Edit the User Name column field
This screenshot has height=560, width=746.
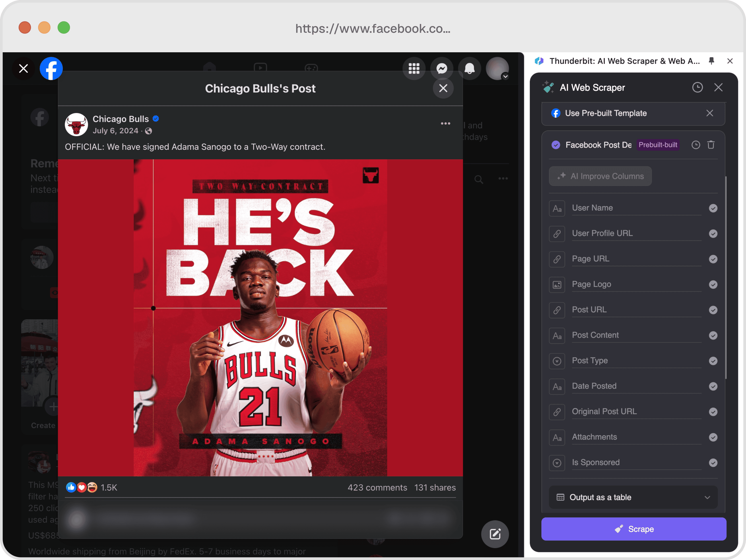click(x=636, y=208)
